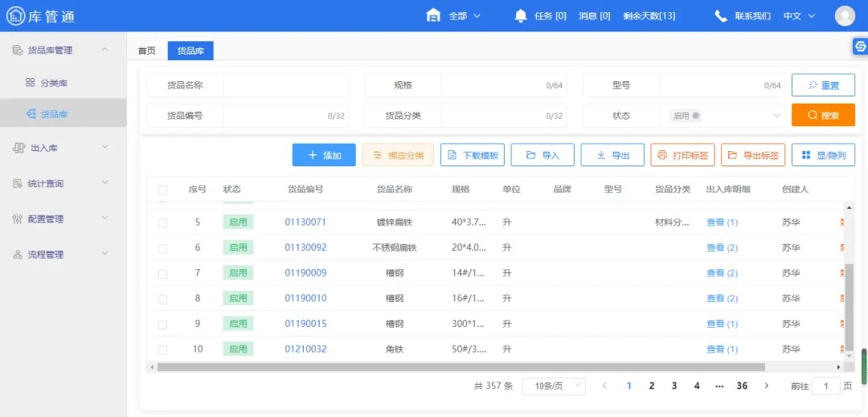The height and width of the screenshot is (417, 868).
Task: Expand the 出入库 sidebar menu
Action: (x=63, y=148)
